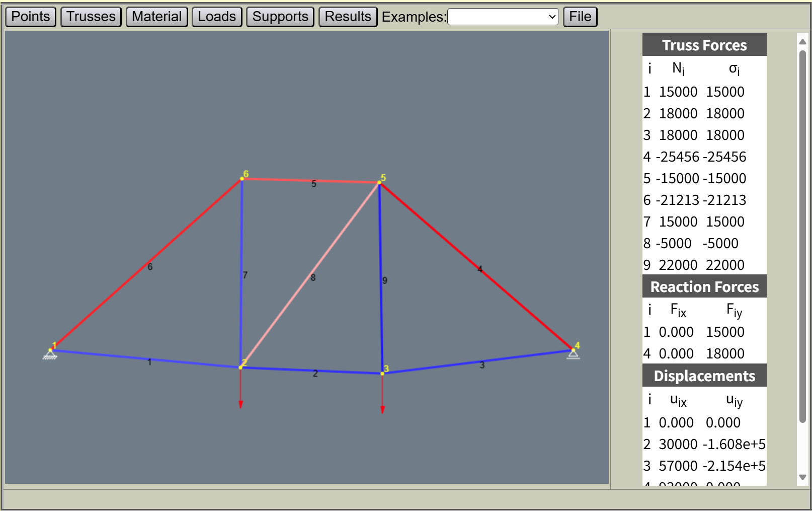Click the scroll up arrow in results panel
Viewport: 812px width, 511px height.
point(802,42)
